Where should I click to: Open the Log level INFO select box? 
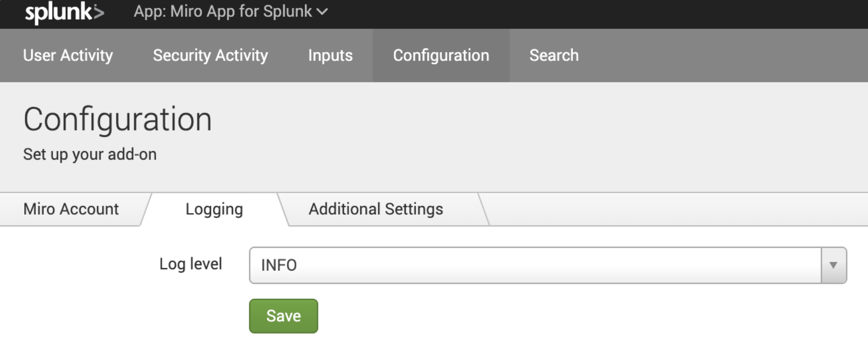(x=535, y=265)
